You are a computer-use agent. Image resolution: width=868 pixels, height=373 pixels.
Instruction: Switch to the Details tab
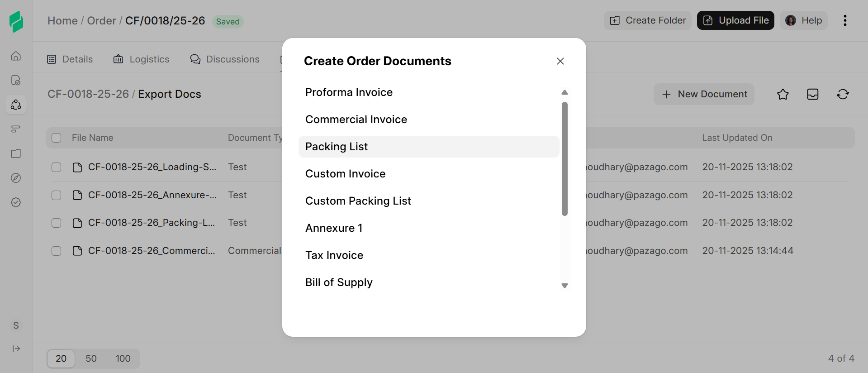pos(70,59)
